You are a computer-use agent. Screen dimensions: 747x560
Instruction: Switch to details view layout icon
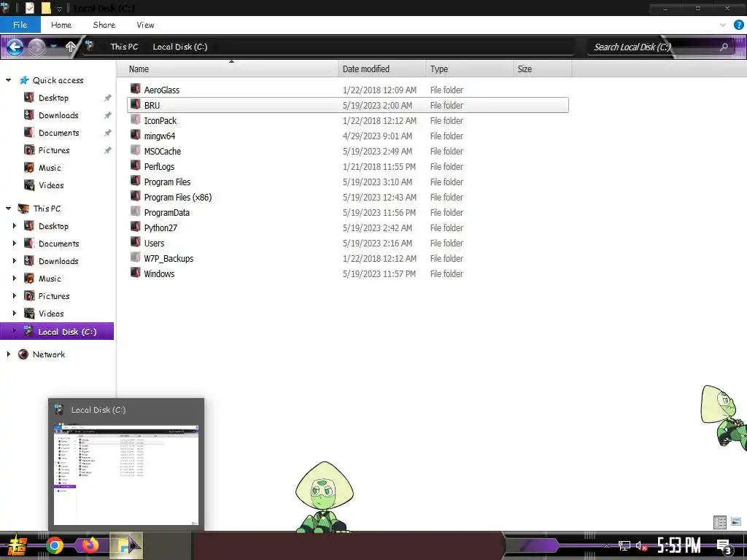pyautogui.click(x=720, y=522)
